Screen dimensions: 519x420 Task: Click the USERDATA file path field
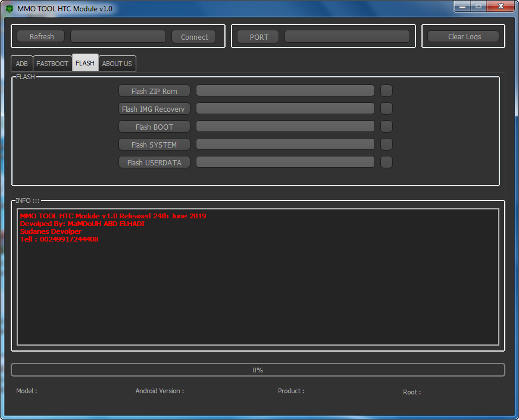coord(285,162)
